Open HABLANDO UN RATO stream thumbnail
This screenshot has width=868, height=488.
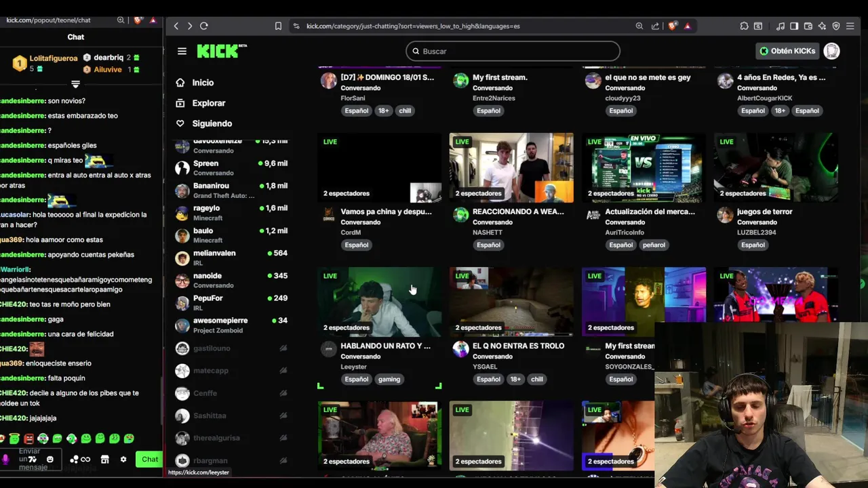click(x=379, y=302)
